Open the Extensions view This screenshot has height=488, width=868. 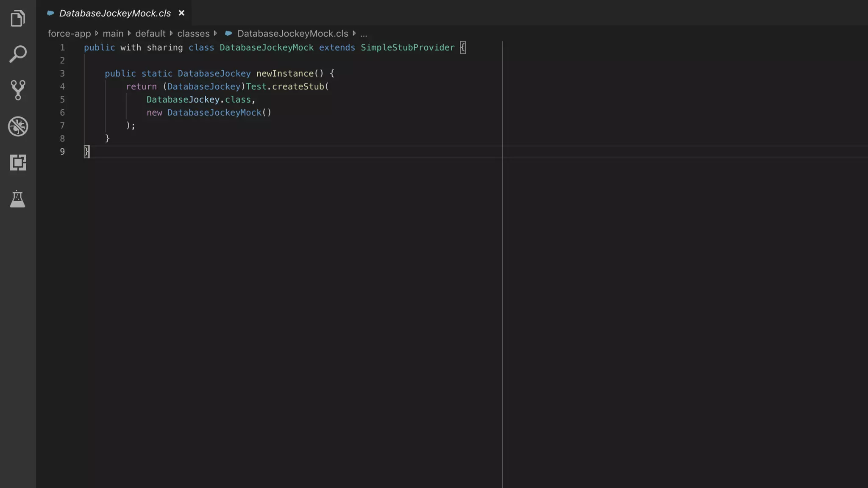[x=18, y=163]
